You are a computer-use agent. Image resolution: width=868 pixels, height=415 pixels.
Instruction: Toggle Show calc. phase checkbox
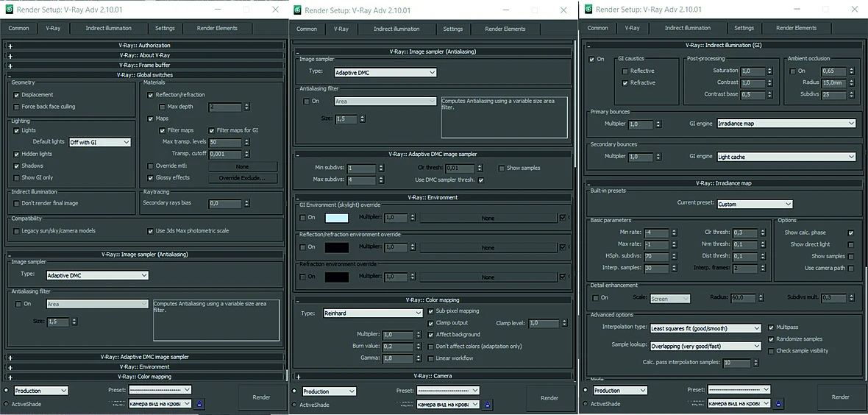coord(851,233)
